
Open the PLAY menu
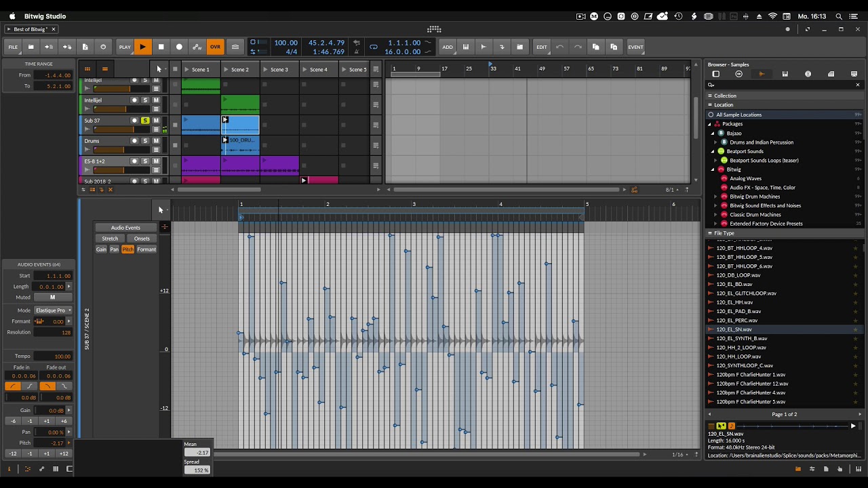(x=125, y=47)
